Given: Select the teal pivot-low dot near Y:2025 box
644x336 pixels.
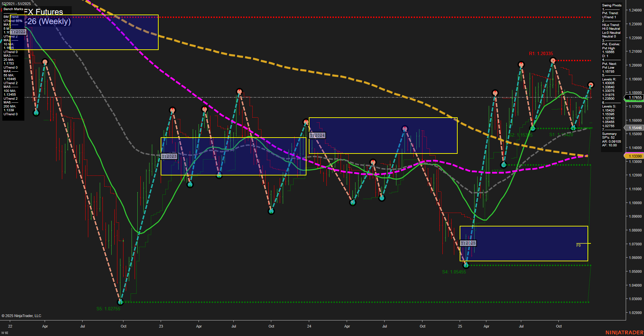Looking at the screenshot, I should coord(466,265).
